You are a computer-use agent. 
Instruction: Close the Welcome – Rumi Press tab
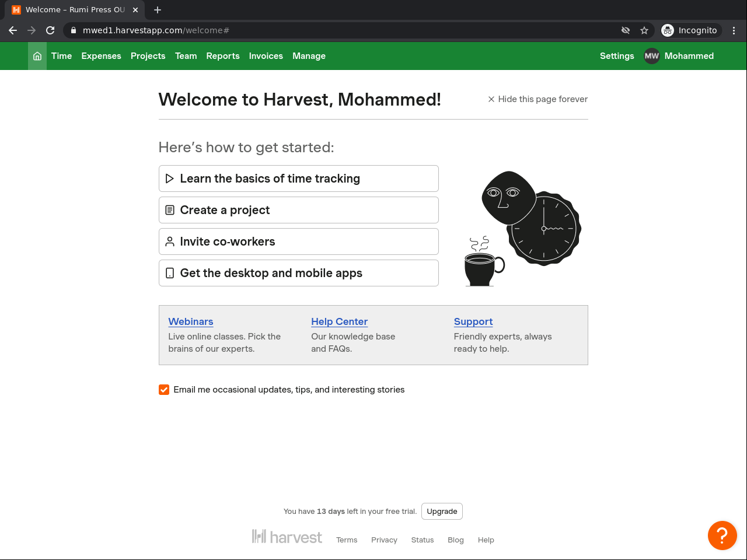[135, 10]
